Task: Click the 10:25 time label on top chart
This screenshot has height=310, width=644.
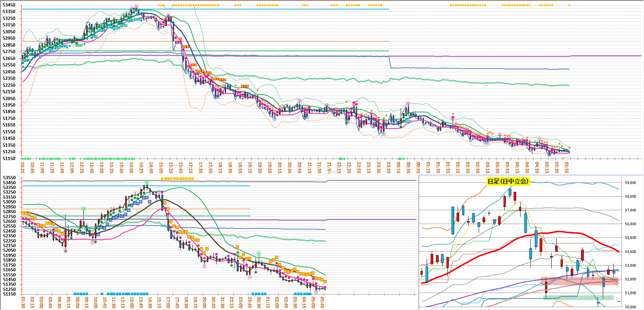Action: tap(23, 167)
